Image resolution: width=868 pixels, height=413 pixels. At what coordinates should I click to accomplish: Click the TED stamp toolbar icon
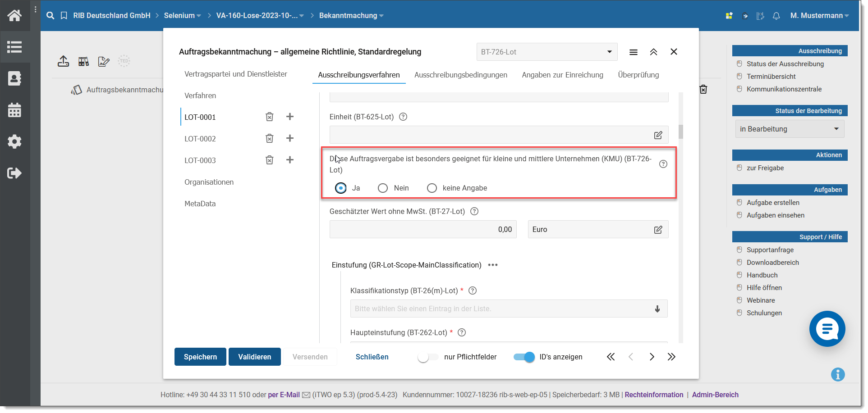[124, 61]
